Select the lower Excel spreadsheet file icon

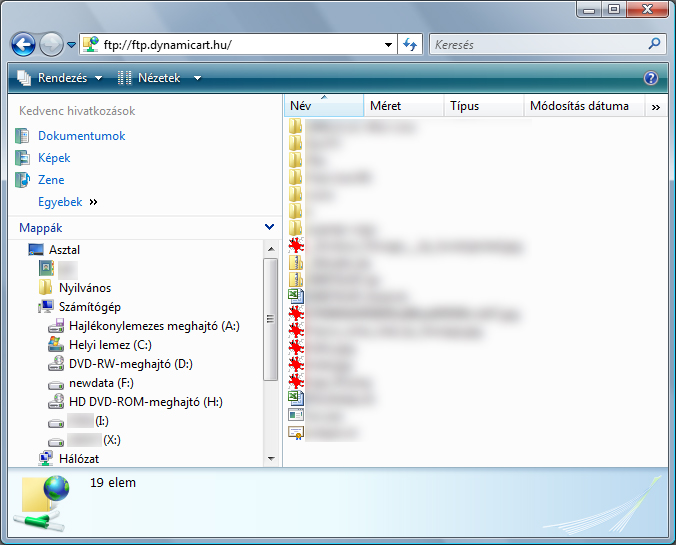296,398
